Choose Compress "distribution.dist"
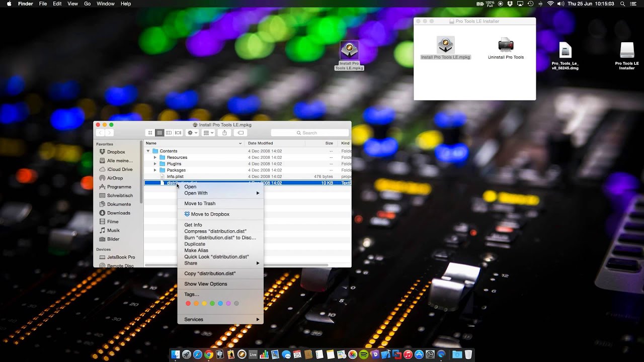Image resolution: width=644 pixels, height=362 pixels. pos(220,231)
